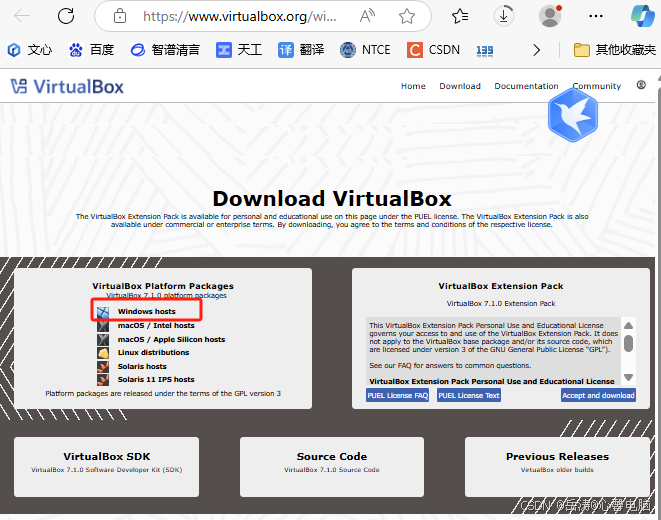Open the Community navigation item
Image resolution: width=661 pixels, height=520 pixels.
pyautogui.click(x=597, y=86)
